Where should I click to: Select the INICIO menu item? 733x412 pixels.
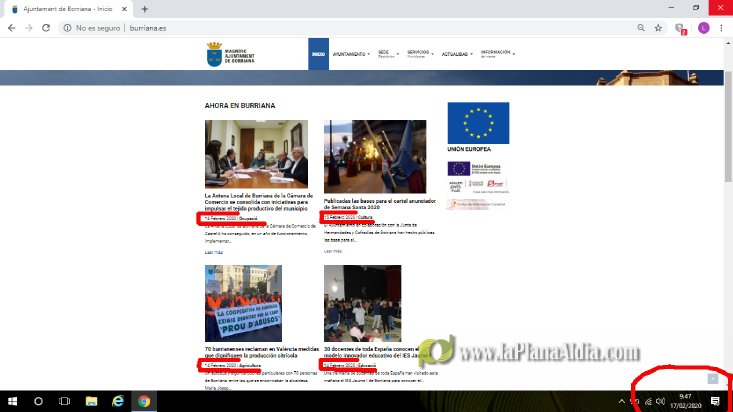(x=318, y=54)
